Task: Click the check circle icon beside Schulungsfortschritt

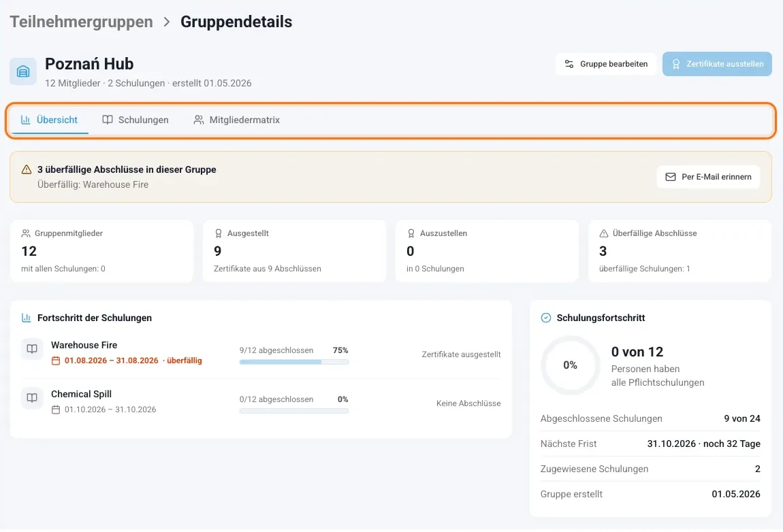Action: [x=546, y=318]
